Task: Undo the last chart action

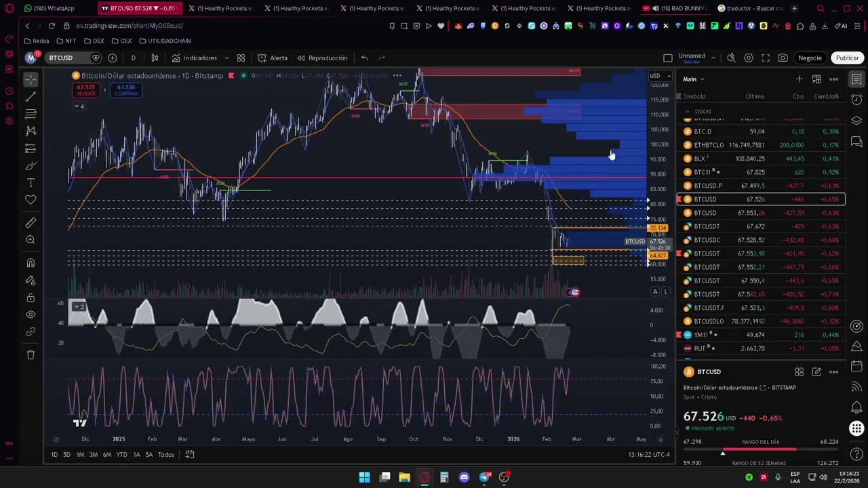Action: point(364,58)
